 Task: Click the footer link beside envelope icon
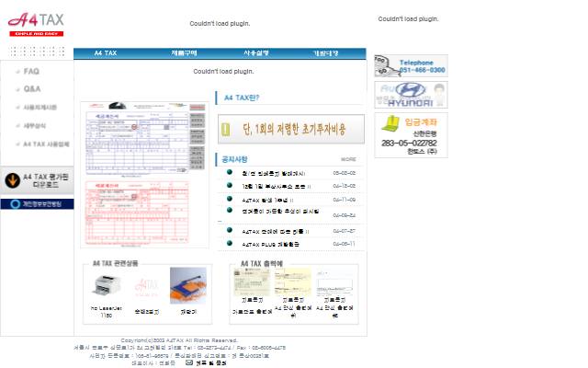click(x=210, y=362)
